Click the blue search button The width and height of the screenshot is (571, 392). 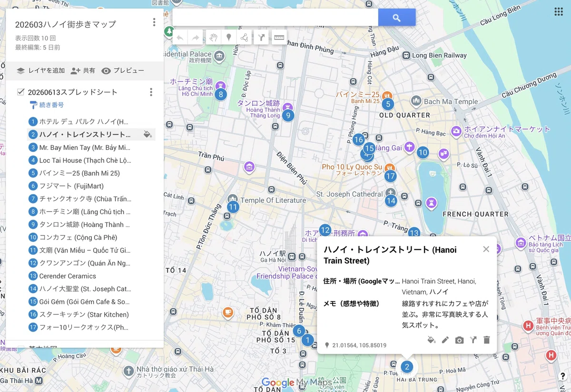click(396, 18)
